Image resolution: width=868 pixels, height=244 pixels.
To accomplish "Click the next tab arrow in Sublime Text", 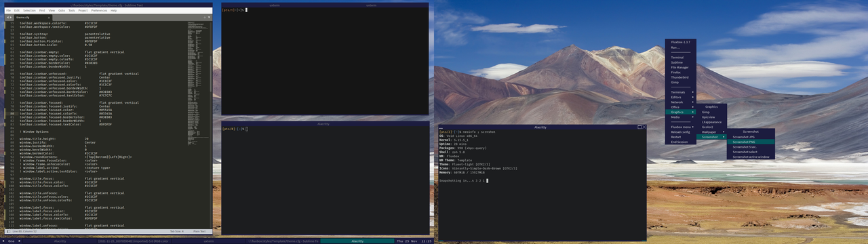I will coord(11,18).
